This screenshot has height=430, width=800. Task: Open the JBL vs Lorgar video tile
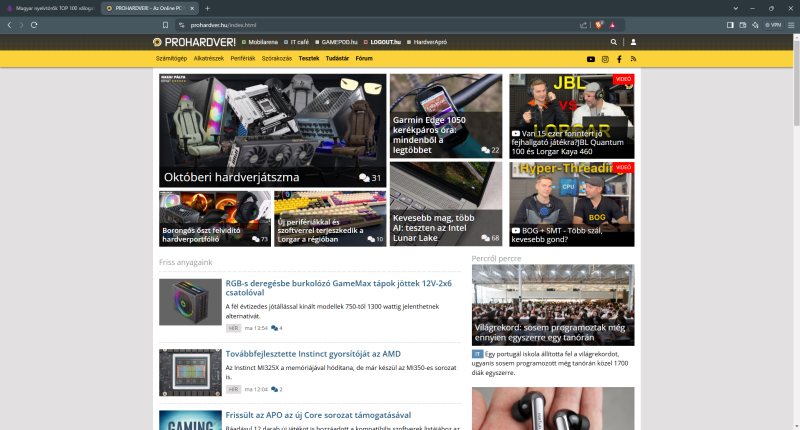[572, 116]
